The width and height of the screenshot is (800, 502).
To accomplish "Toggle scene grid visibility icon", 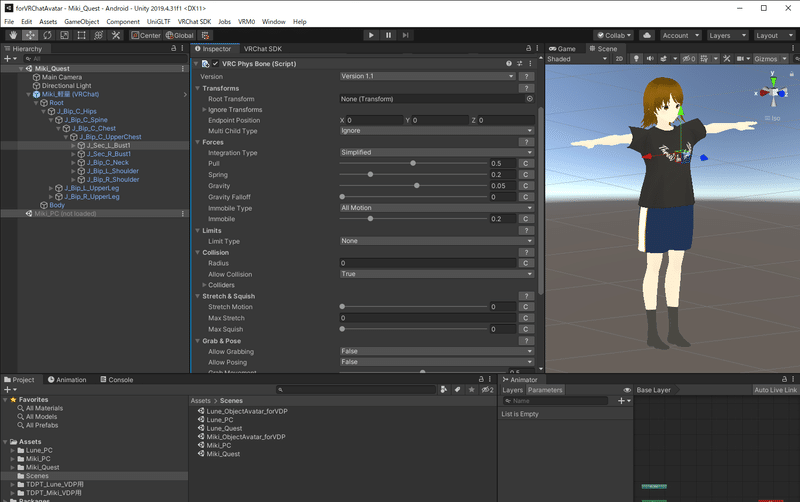I will (704, 59).
